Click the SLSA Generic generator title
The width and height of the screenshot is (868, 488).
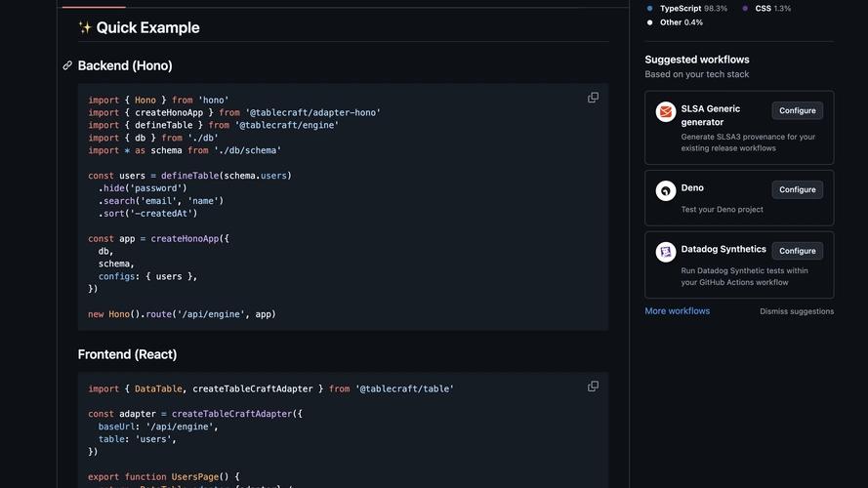point(711,115)
